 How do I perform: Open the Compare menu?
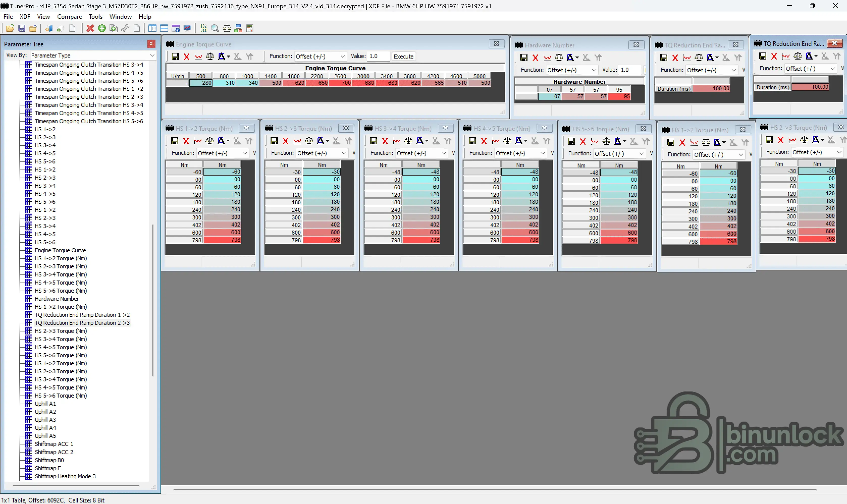(69, 16)
